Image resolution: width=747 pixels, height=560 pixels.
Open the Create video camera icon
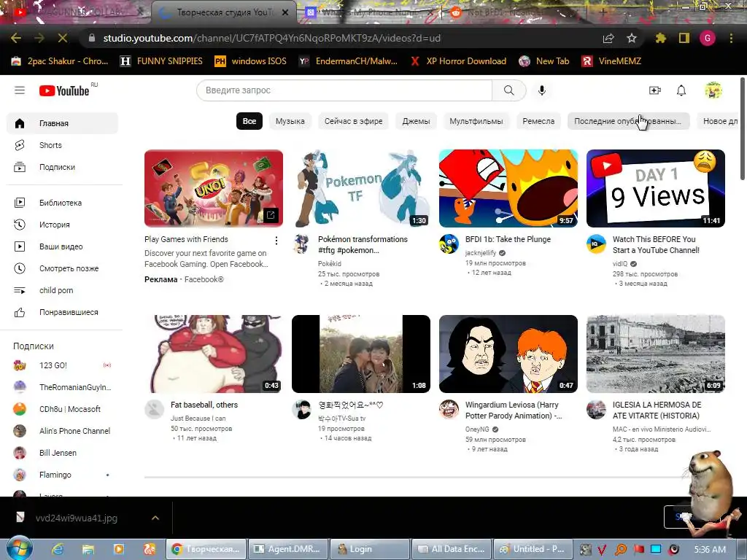click(655, 90)
